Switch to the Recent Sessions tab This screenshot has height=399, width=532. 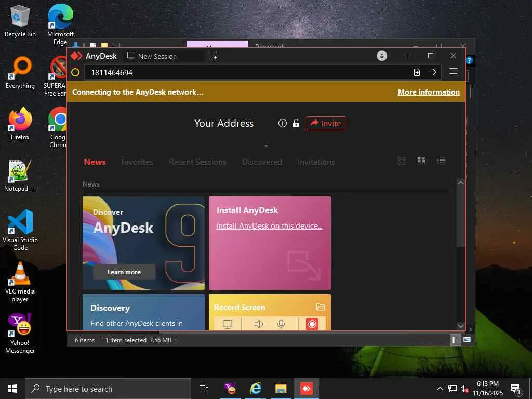pyautogui.click(x=197, y=162)
